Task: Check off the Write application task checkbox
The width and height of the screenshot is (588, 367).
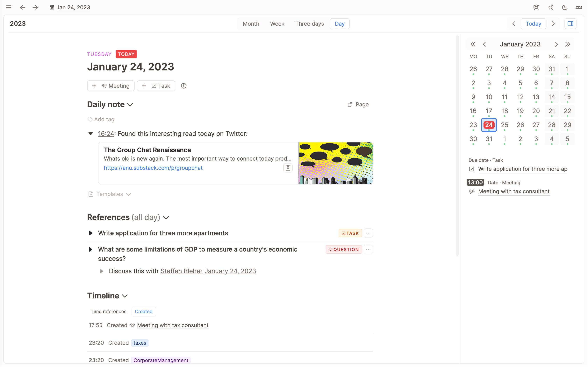Action: (471, 169)
